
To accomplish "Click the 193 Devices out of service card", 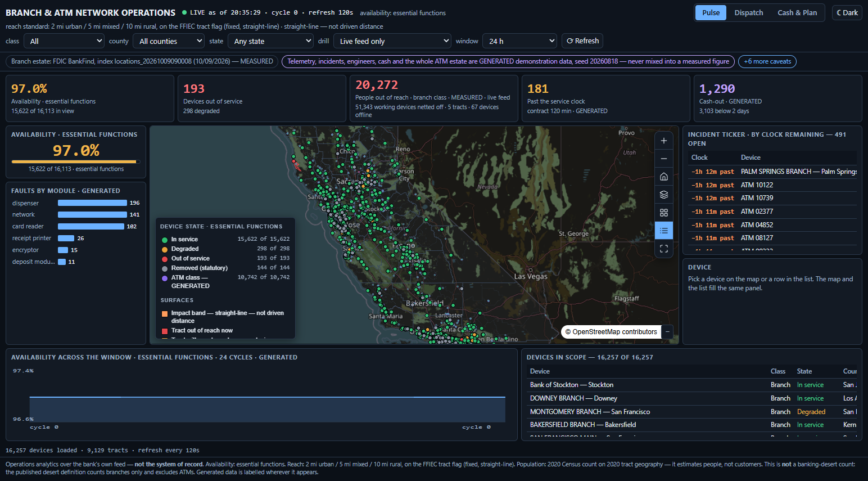I will click(261, 98).
